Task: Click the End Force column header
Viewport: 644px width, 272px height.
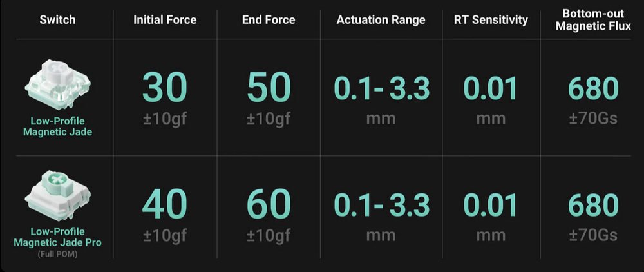Action: (269, 20)
